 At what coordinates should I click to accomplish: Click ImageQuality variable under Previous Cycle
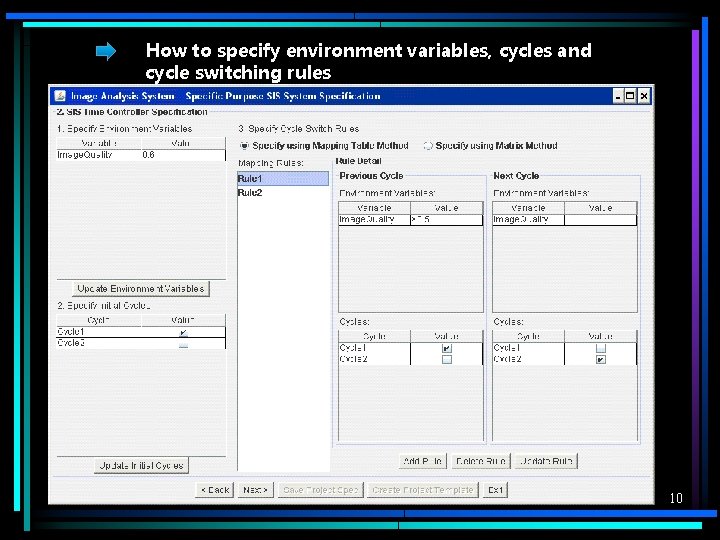pos(374,220)
